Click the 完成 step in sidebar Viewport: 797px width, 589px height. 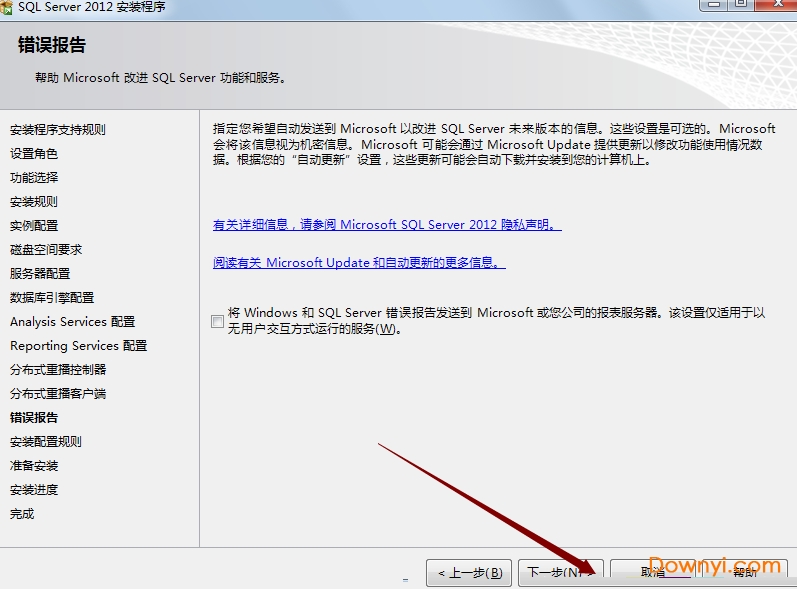22,514
